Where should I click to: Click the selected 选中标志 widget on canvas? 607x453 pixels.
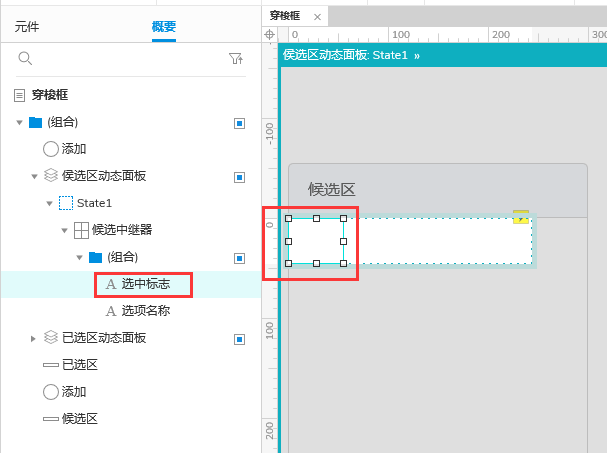(x=316, y=241)
